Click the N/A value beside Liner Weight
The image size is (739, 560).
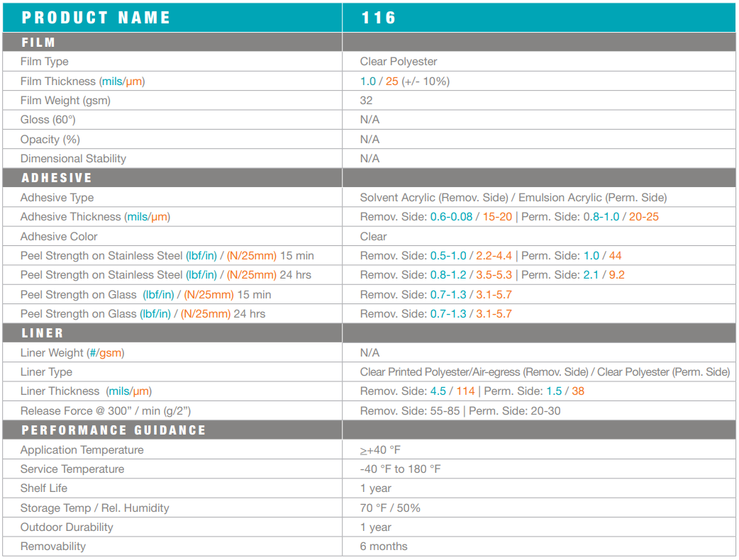370,353
